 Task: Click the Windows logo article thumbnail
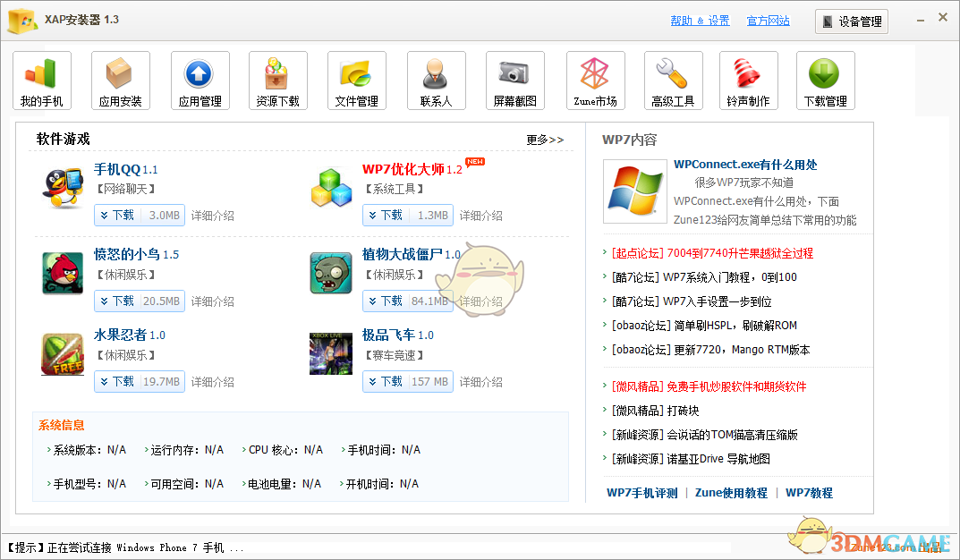[635, 191]
